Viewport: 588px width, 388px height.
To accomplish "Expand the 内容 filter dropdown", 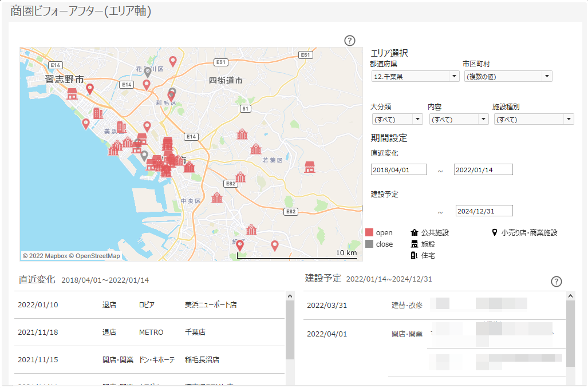I will tap(459, 120).
